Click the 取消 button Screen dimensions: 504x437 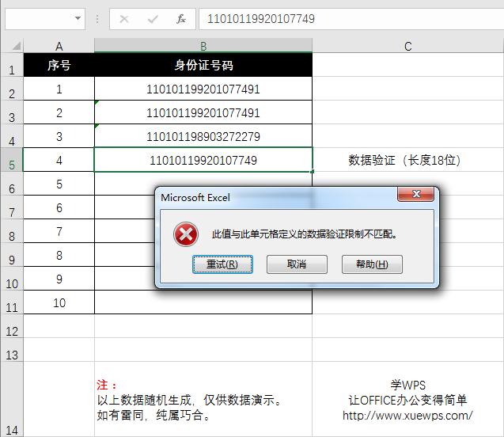pyautogui.click(x=297, y=264)
